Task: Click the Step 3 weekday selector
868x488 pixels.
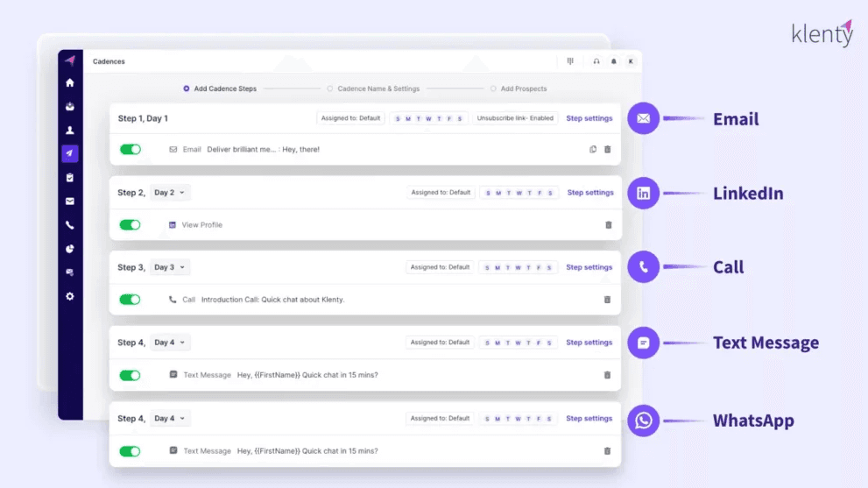Action: tap(519, 267)
